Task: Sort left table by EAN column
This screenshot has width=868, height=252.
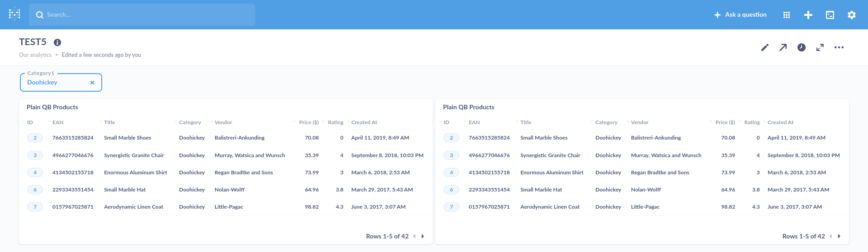Action: pos(58,122)
